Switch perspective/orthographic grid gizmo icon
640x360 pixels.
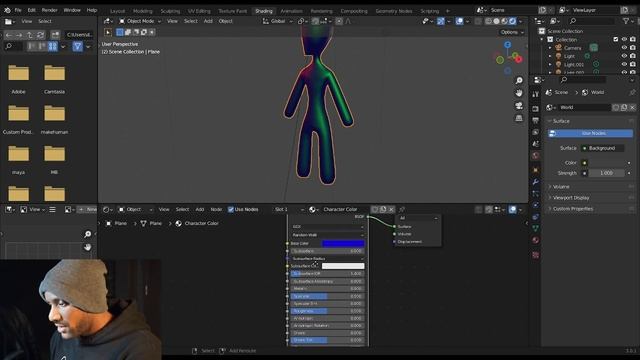click(x=519, y=118)
